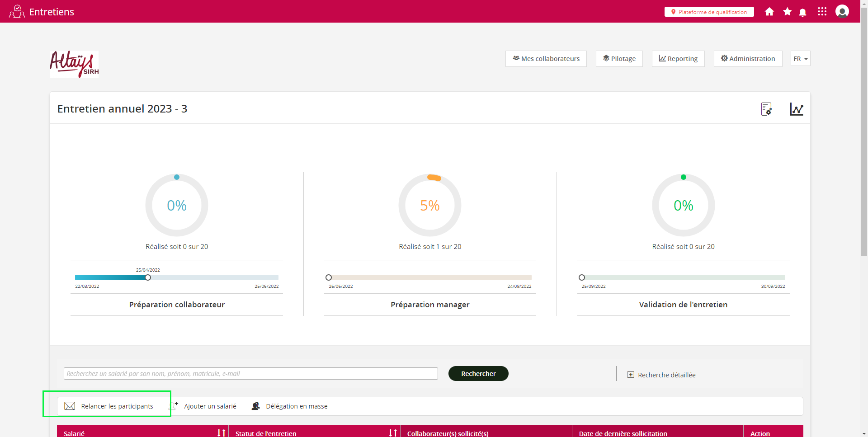The width and height of the screenshot is (868, 437).
Task: Open statistics chart icon
Action: click(x=796, y=109)
